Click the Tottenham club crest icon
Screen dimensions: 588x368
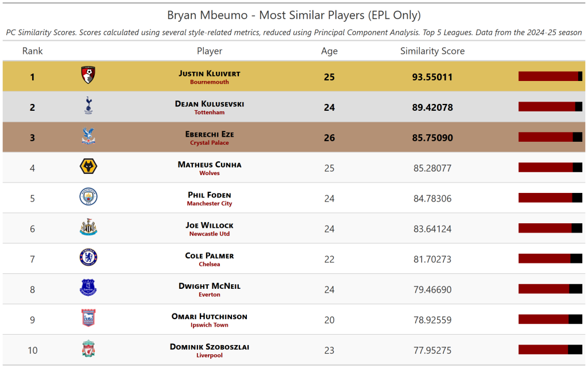[x=88, y=106]
